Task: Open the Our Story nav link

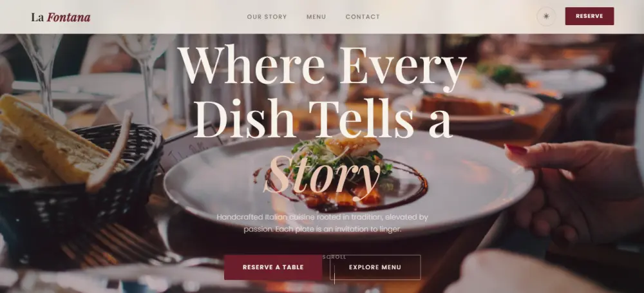Action: click(267, 17)
